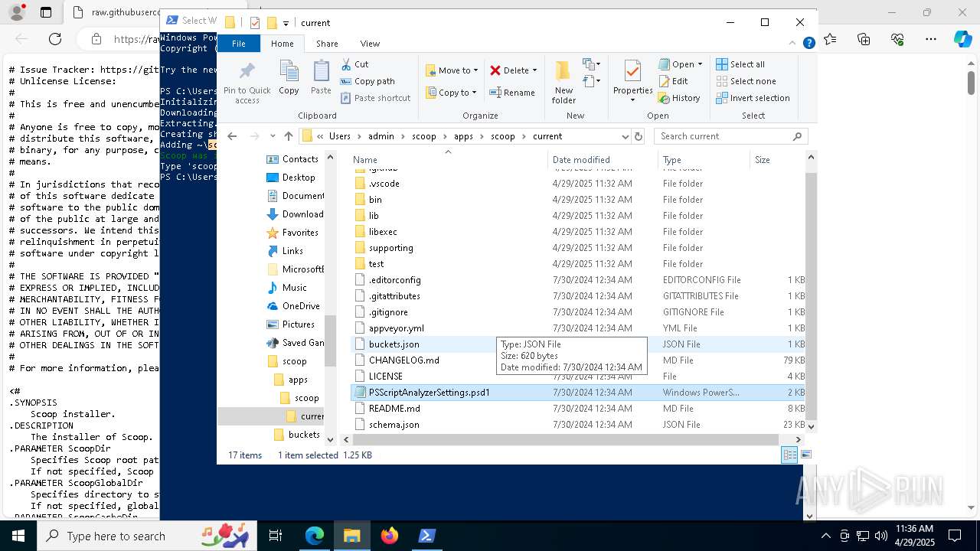The image size is (980, 551).
Task: Click apps in the address breadcrumb
Action: [463, 136]
